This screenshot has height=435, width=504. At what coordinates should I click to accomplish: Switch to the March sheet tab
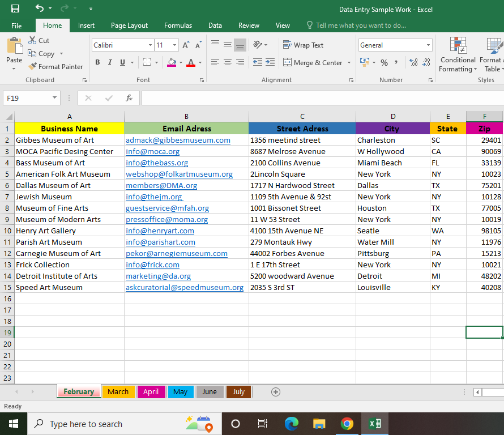click(118, 391)
